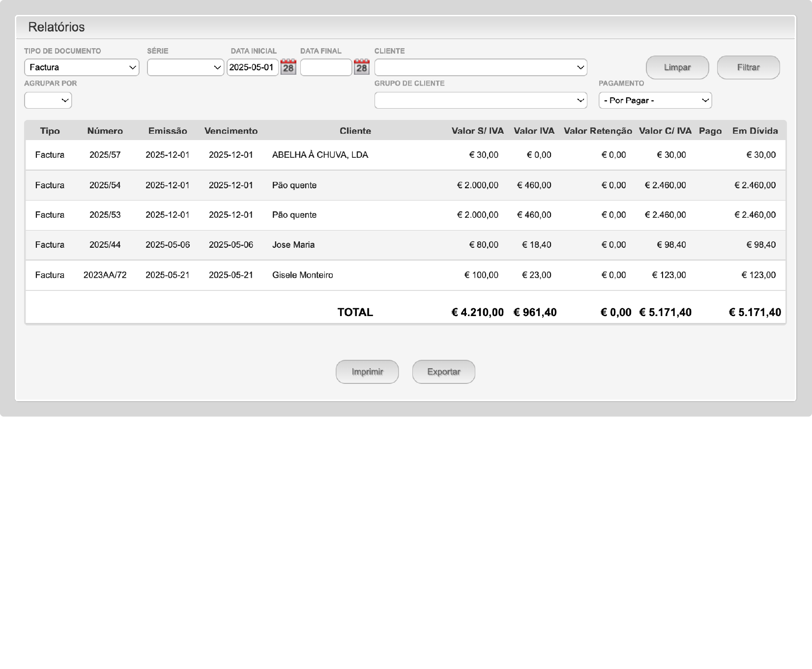Click the Limpar button

tap(677, 67)
